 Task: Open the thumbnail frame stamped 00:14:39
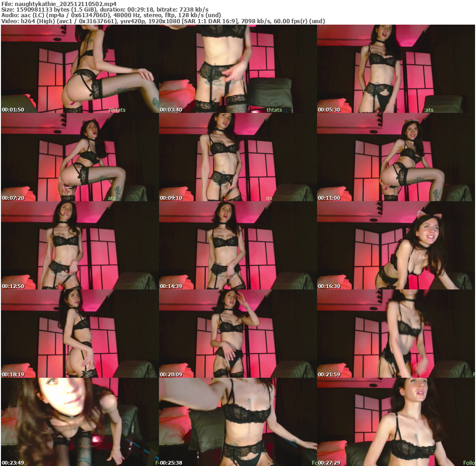point(238,245)
